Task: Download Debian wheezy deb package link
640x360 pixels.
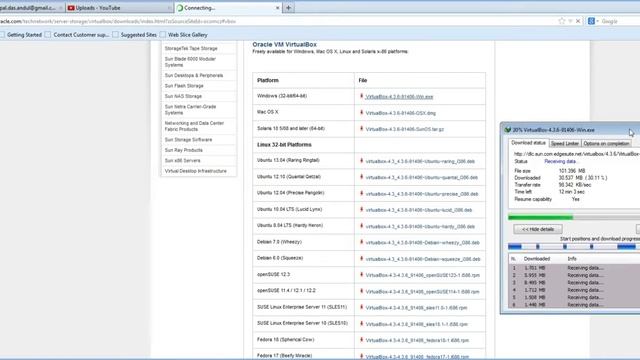Action: 422,242
